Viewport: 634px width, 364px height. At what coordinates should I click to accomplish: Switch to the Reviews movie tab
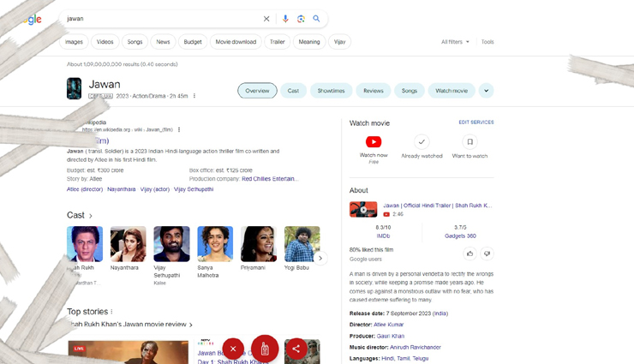point(374,91)
